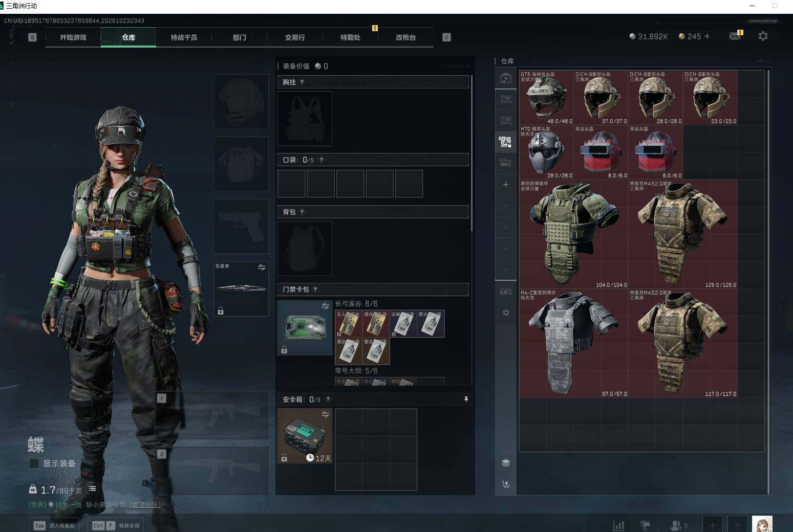Open the settings gear in the top bar

[x=763, y=36]
